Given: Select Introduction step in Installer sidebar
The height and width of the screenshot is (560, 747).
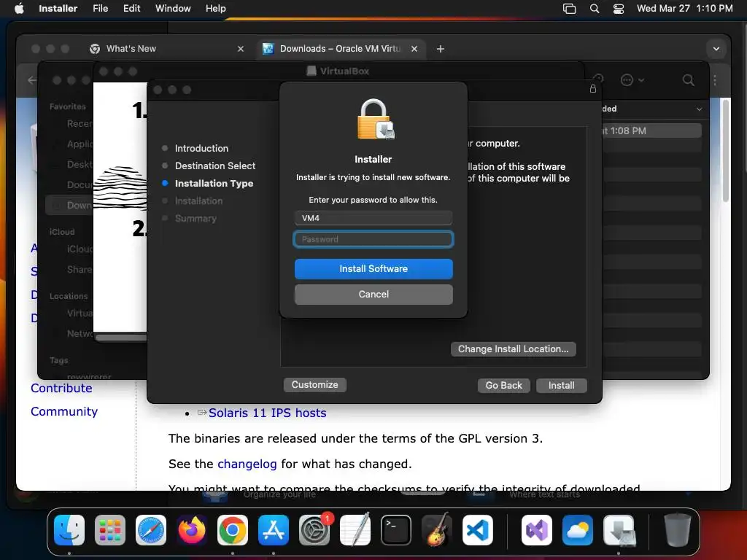Looking at the screenshot, I should point(201,148).
